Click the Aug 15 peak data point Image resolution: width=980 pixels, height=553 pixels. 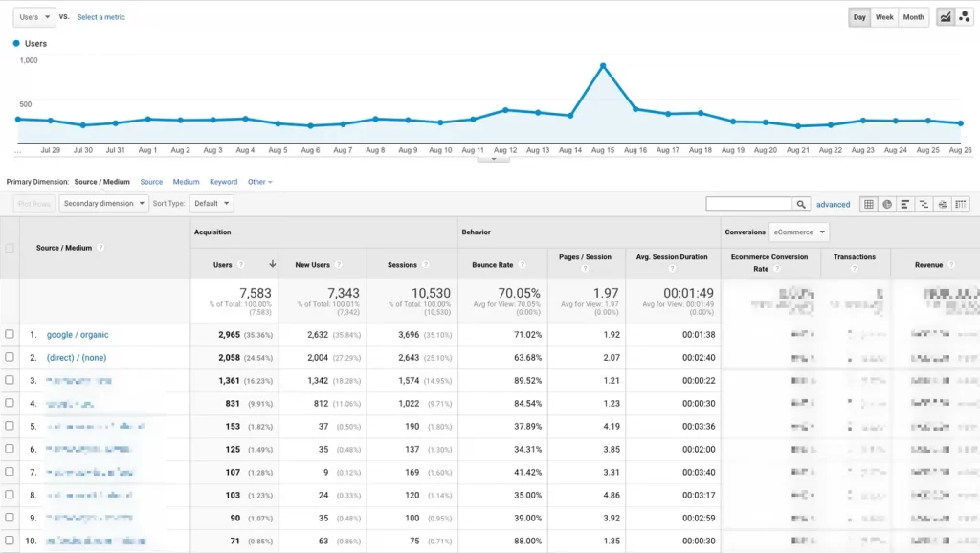click(x=603, y=65)
